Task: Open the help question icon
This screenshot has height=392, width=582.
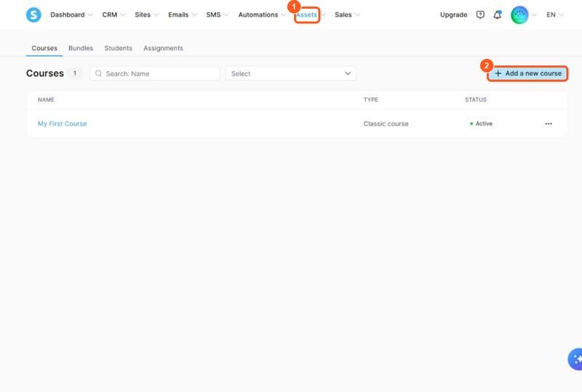Action: point(480,15)
